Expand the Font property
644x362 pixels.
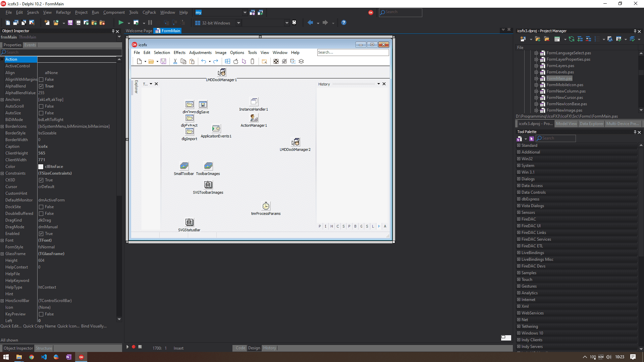pyautogui.click(x=2, y=240)
